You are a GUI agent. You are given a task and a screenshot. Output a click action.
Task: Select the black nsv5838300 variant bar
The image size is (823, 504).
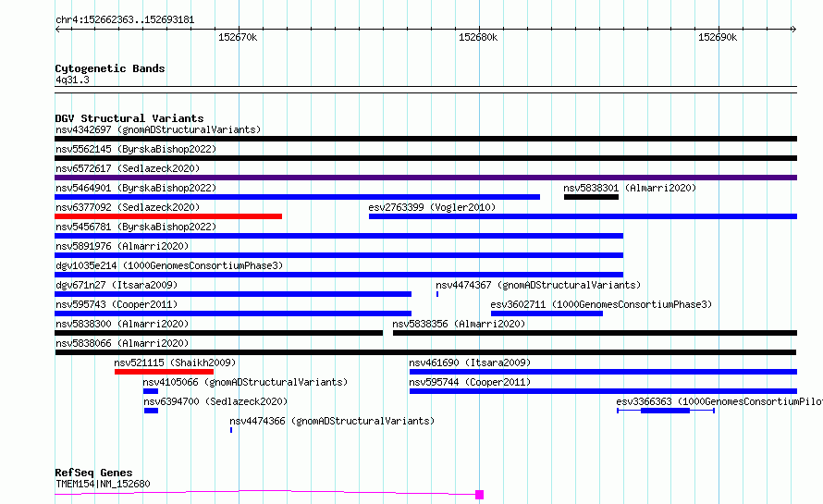219,333
